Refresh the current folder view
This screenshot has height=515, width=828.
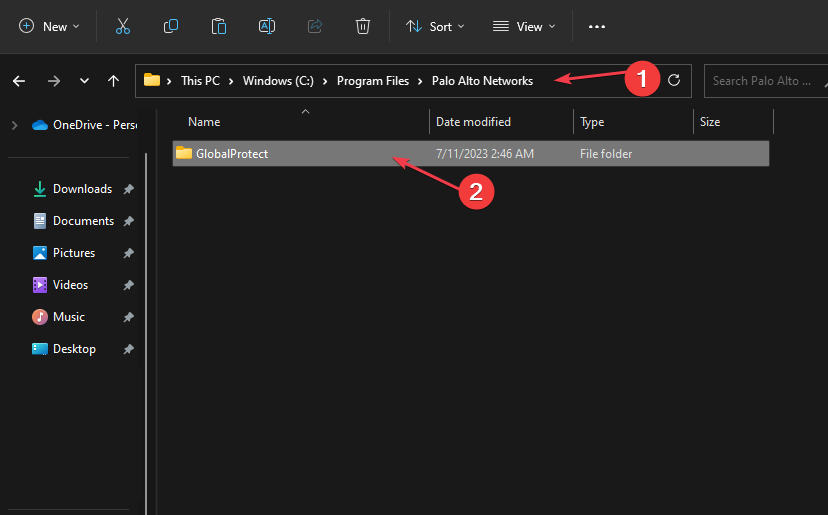coord(674,80)
